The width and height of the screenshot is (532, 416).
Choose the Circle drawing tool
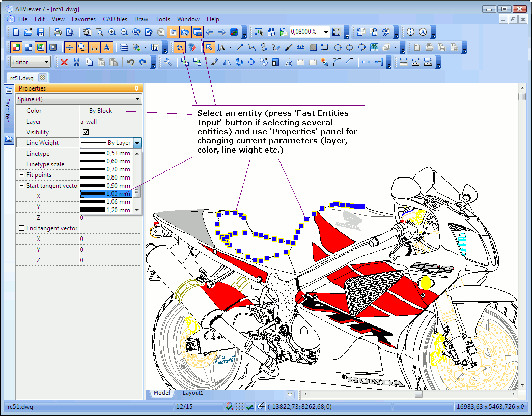coord(337,47)
